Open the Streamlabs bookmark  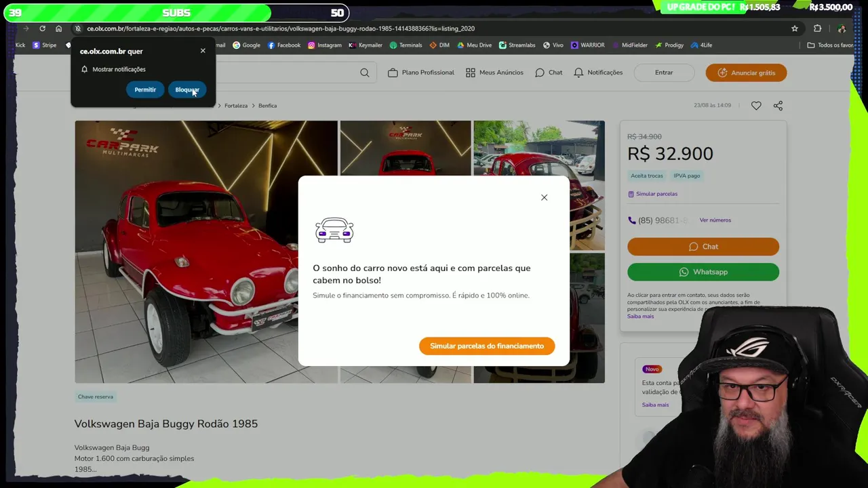click(517, 45)
